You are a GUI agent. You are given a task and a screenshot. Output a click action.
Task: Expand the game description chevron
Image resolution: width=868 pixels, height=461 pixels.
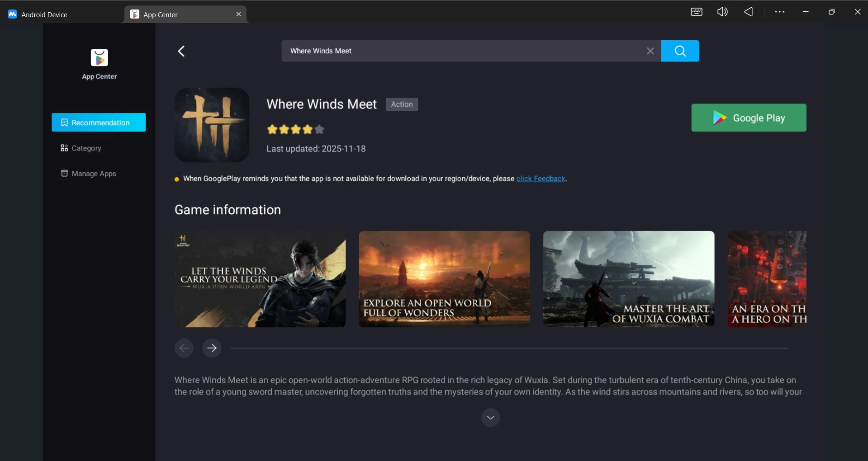(x=490, y=417)
